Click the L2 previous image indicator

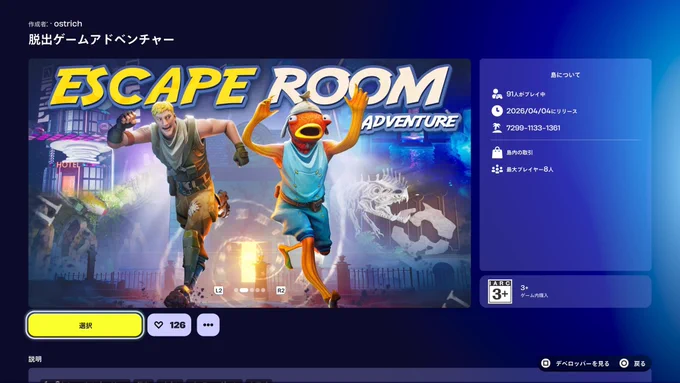(x=219, y=290)
